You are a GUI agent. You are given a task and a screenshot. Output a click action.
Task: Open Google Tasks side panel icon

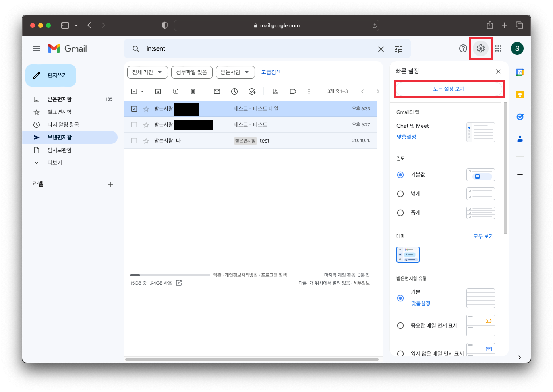[x=520, y=117]
